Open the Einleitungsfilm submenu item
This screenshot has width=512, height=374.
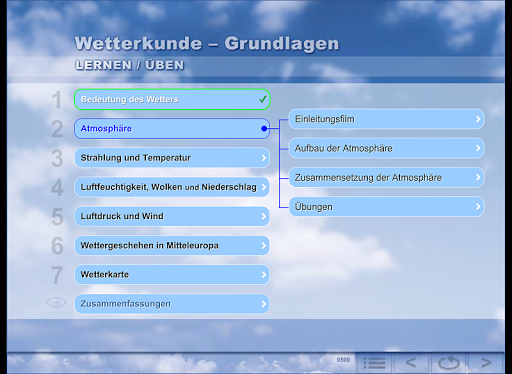[x=386, y=119]
